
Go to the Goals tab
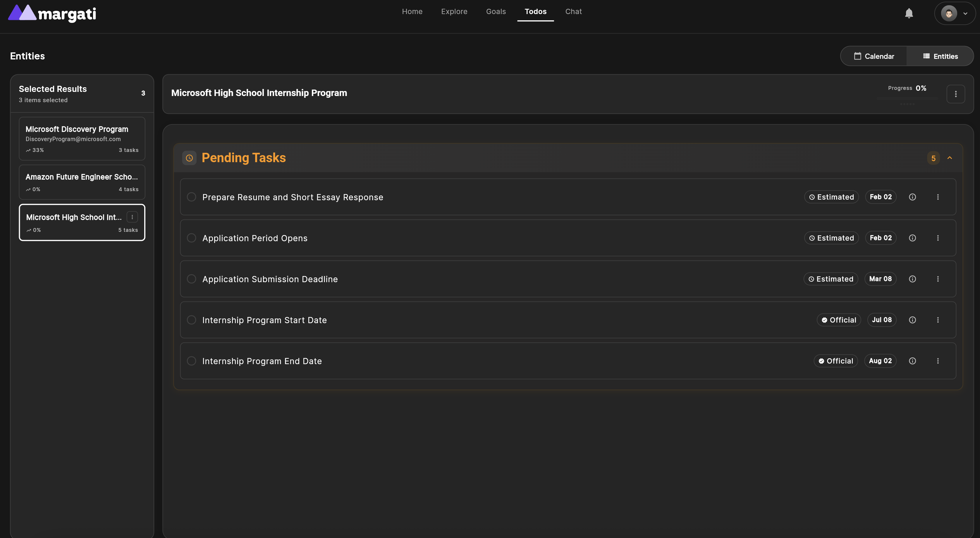(x=496, y=11)
